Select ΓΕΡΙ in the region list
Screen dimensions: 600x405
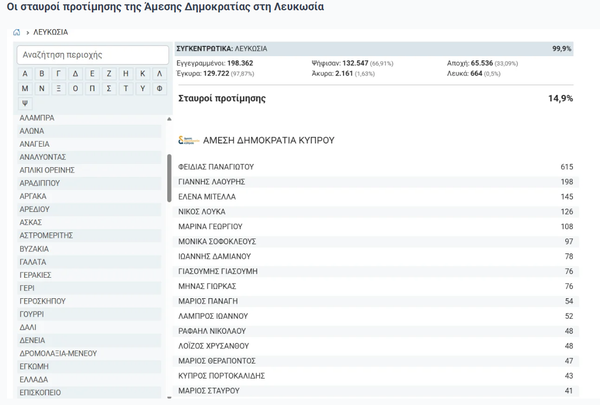[x=90, y=288]
